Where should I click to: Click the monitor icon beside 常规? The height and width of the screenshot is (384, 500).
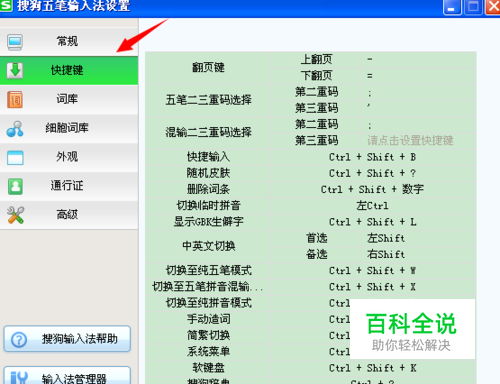point(15,42)
